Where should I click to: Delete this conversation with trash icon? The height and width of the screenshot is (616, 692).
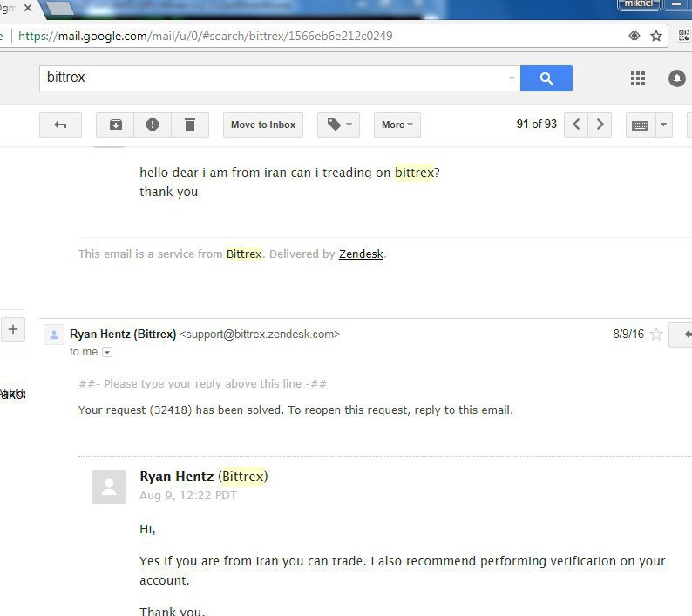pyautogui.click(x=190, y=125)
